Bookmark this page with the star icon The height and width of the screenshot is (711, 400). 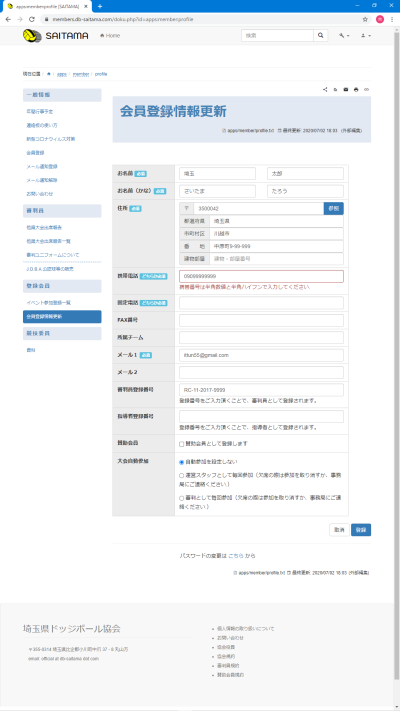pos(365,19)
